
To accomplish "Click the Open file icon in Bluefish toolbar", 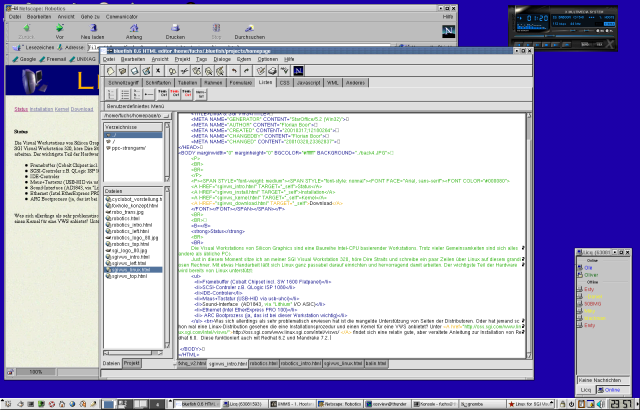I will pyautogui.click(x=122, y=71).
